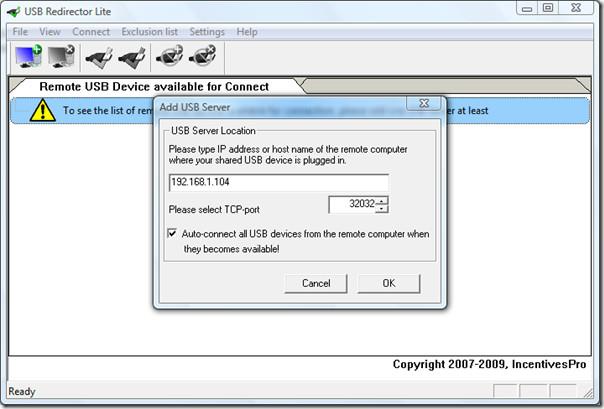This screenshot has height=409, width=604.
Task: Open the Exclusion list menu
Action: pyautogui.click(x=149, y=32)
